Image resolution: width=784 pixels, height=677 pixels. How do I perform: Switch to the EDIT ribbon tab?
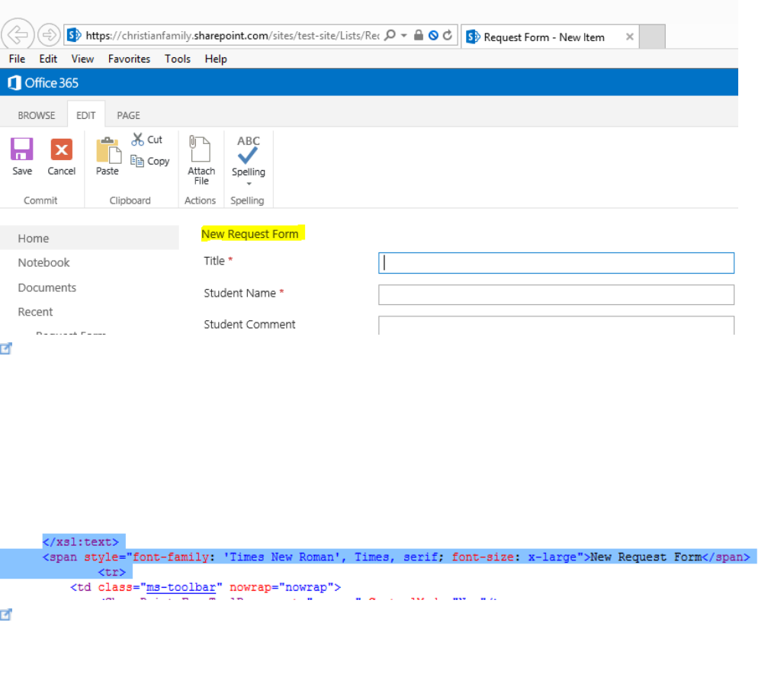pyautogui.click(x=86, y=115)
